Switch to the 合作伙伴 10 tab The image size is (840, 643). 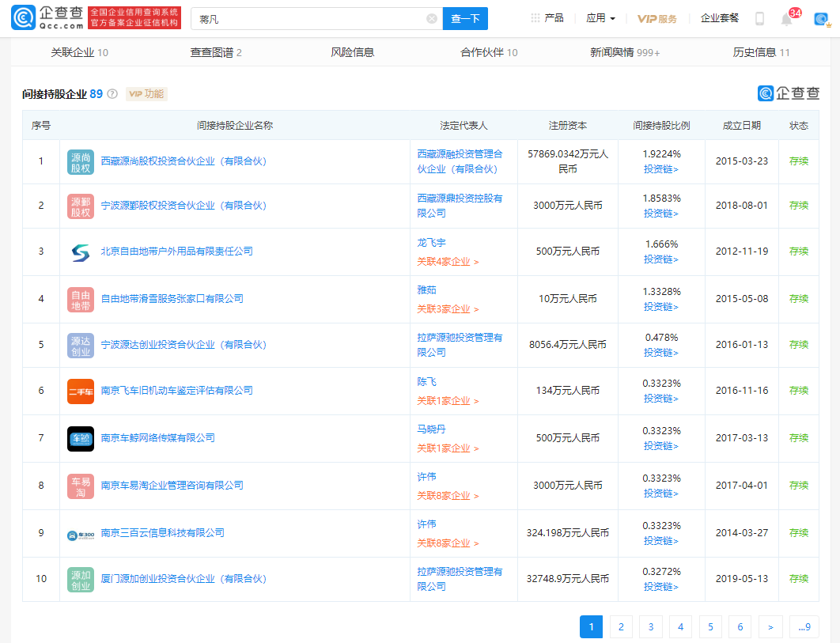point(489,52)
